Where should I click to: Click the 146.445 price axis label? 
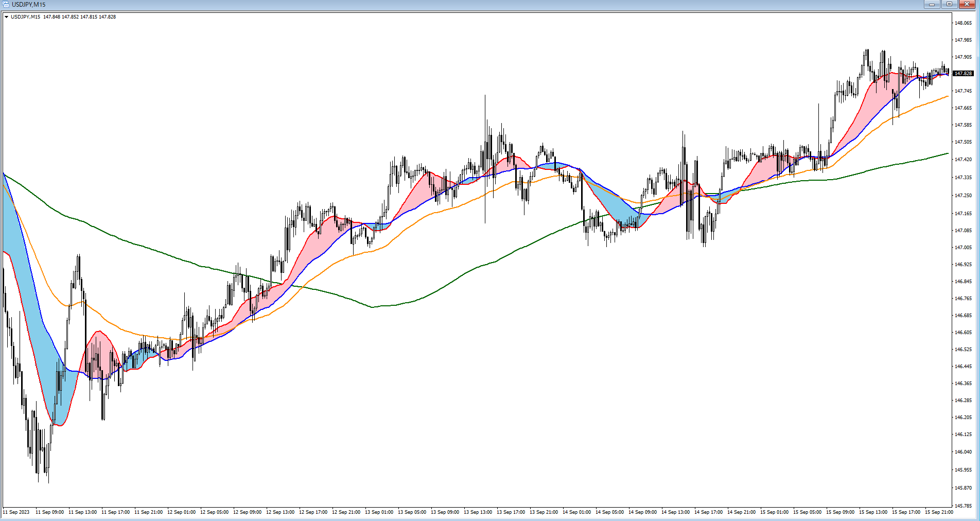point(963,367)
